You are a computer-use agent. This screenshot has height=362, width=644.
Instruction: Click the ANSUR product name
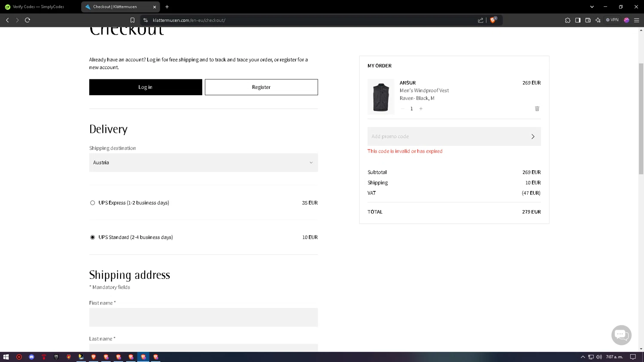[407, 83]
